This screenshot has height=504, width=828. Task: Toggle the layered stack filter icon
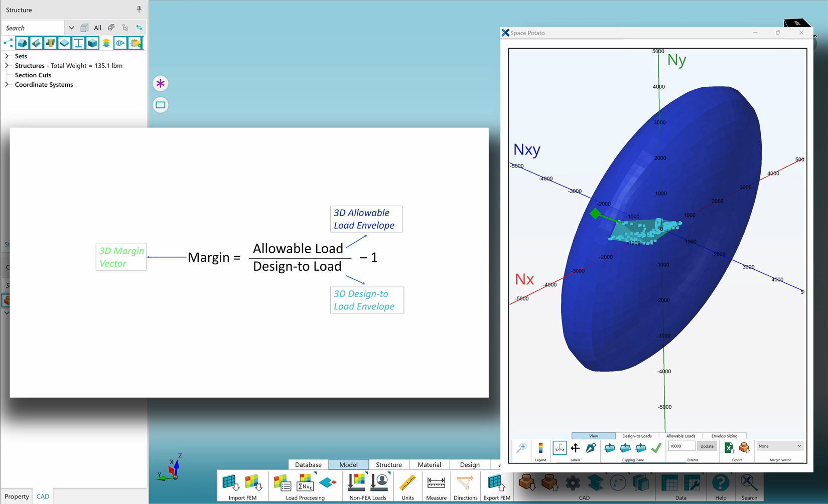(106, 43)
